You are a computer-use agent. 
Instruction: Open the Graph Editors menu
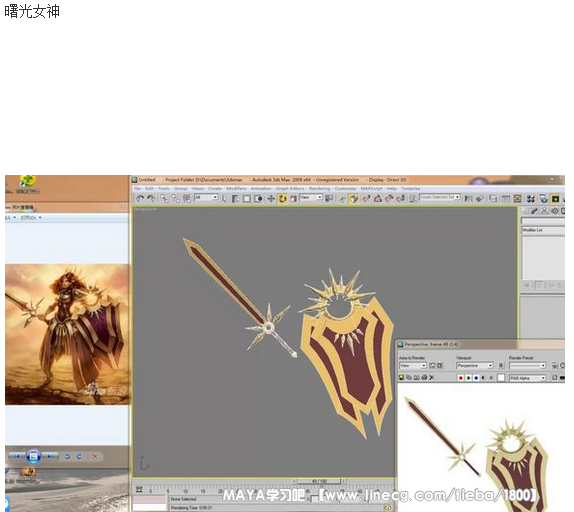coord(290,188)
